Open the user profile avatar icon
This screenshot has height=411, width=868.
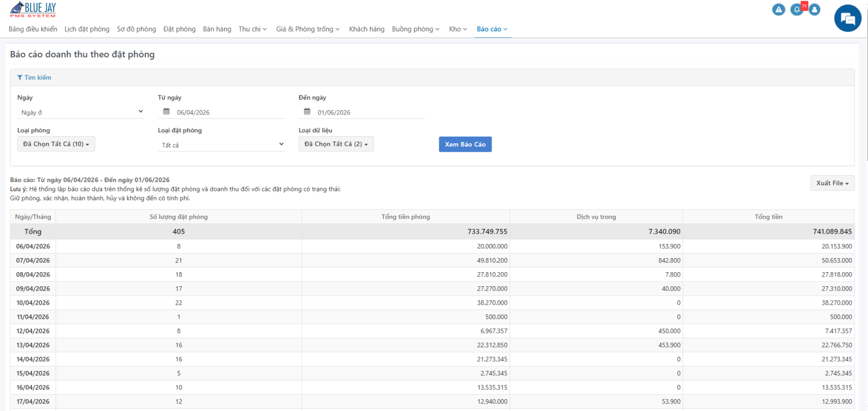814,9
